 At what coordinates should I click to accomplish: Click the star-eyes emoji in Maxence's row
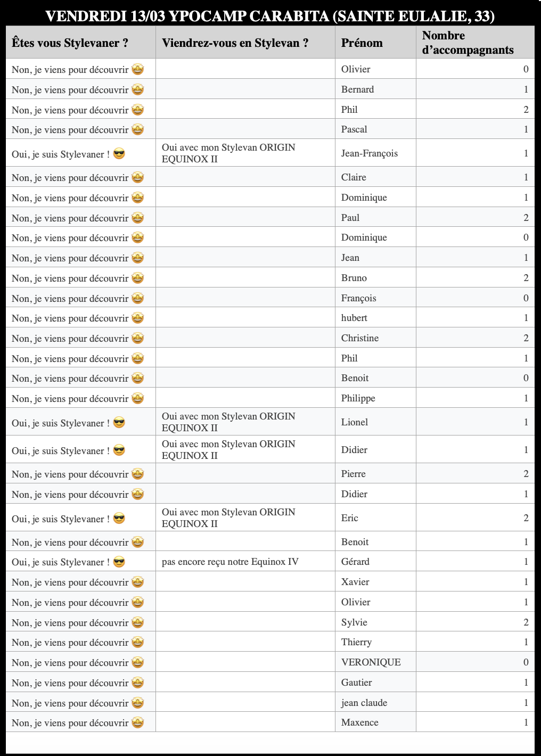(x=138, y=722)
